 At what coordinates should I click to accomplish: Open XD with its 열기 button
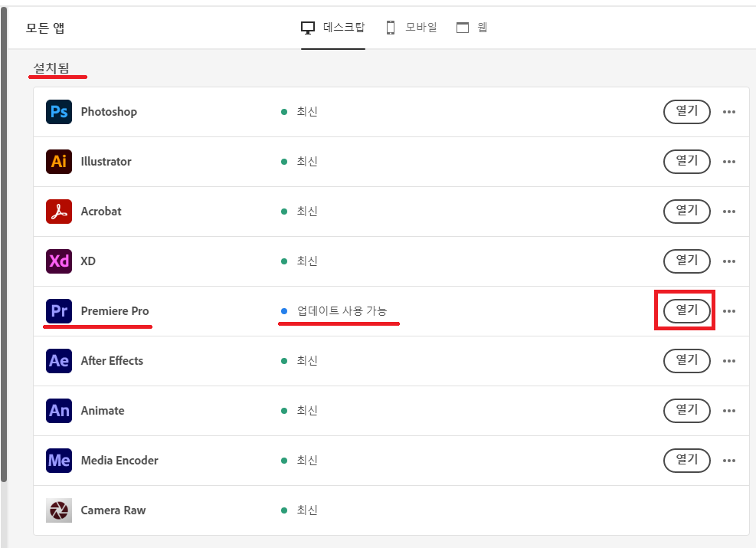pyautogui.click(x=686, y=261)
